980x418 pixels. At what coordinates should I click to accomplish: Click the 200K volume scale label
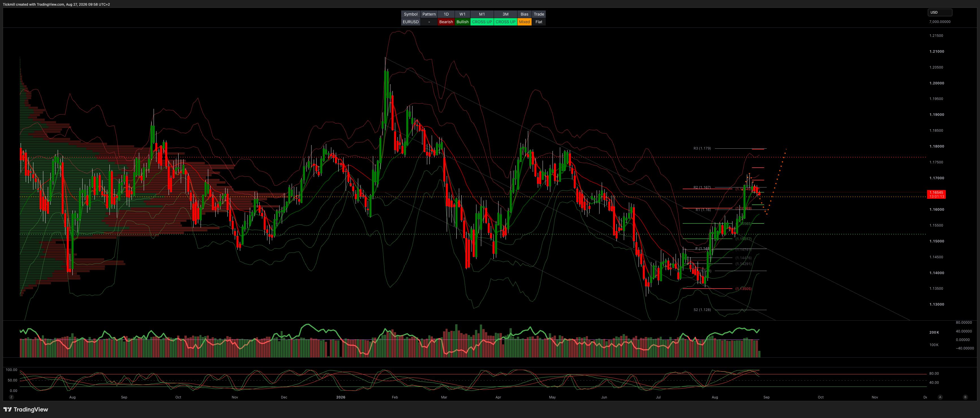point(934,332)
